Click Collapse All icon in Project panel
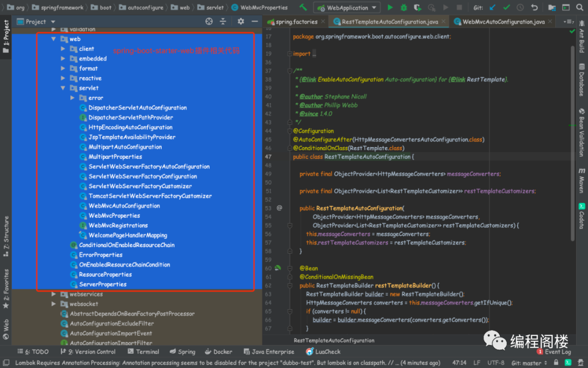The width and height of the screenshot is (588, 368). (x=223, y=21)
